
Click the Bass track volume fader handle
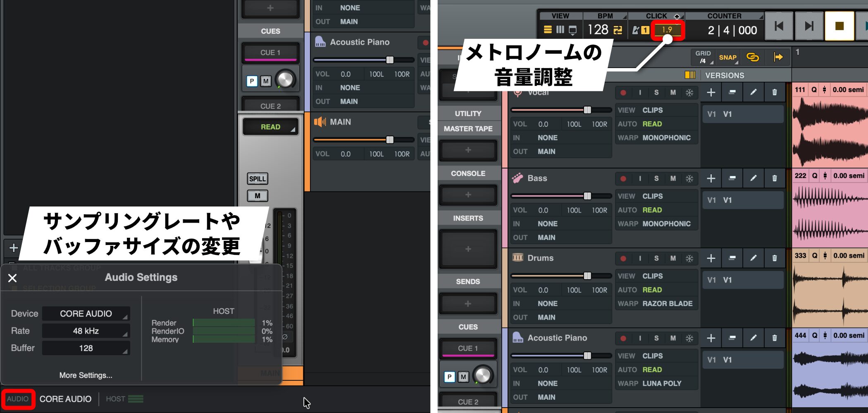pyautogui.click(x=587, y=196)
